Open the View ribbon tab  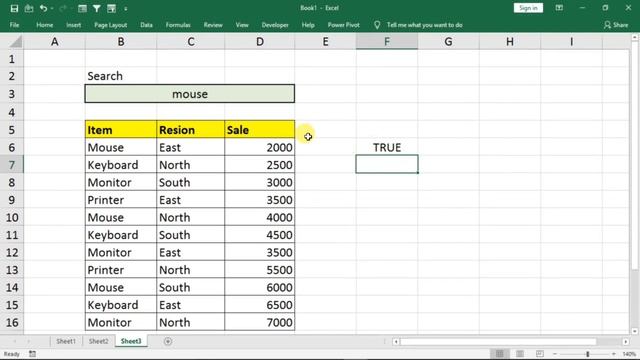click(x=242, y=25)
